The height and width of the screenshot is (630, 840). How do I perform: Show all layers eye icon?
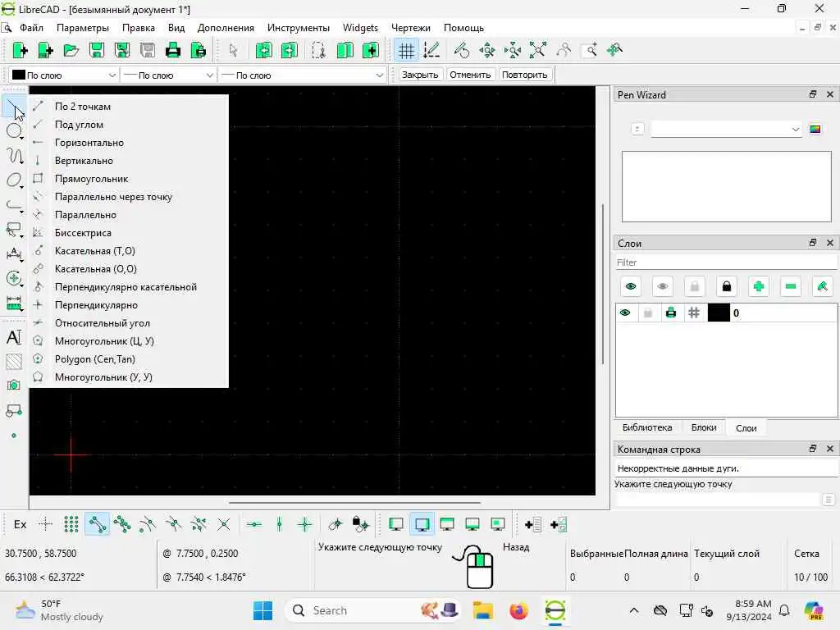pos(631,286)
